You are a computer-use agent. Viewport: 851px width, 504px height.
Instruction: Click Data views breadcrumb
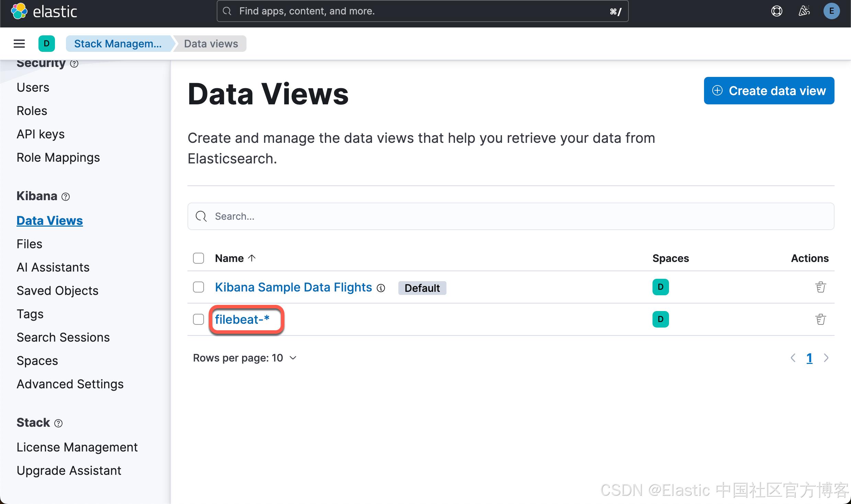click(x=211, y=44)
